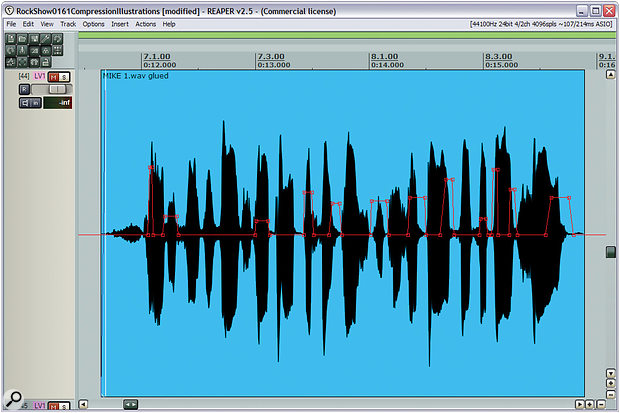This screenshot has height=413, width=620.
Task: Open Project Settings via wrench icon
Action: pyautogui.click(x=45, y=38)
